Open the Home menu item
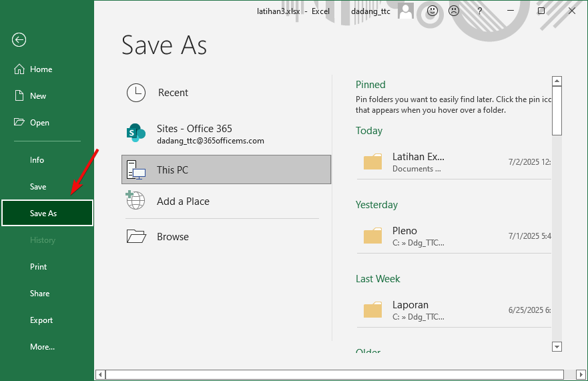This screenshot has height=381, width=588. [x=47, y=69]
